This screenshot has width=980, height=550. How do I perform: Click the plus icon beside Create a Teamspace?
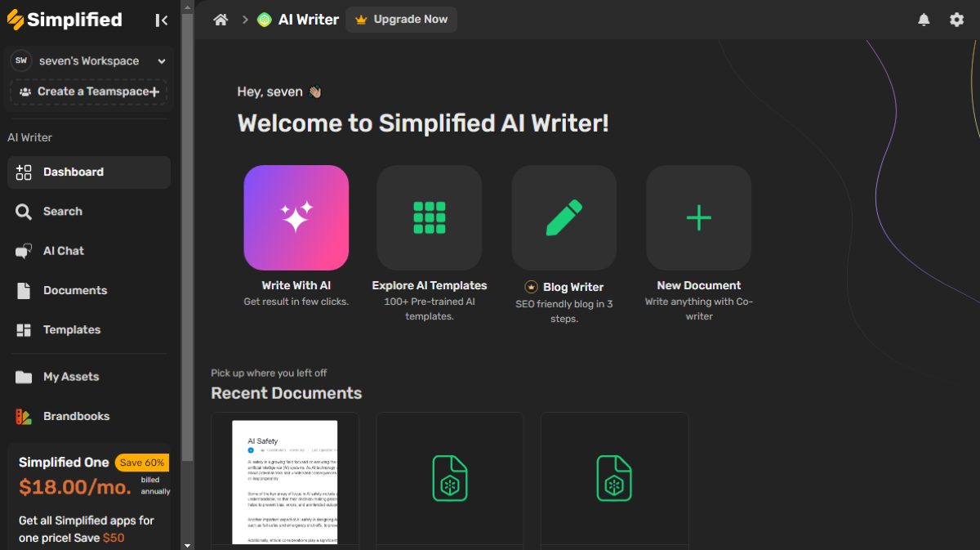click(154, 92)
